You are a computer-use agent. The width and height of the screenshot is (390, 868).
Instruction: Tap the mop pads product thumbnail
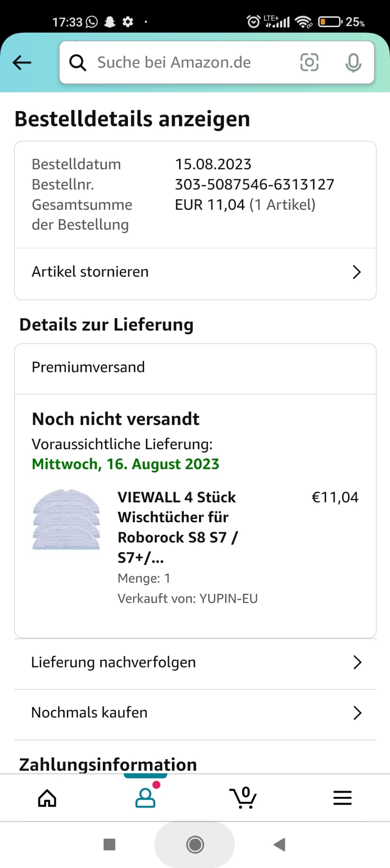pyautogui.click(x=66, y=520)
